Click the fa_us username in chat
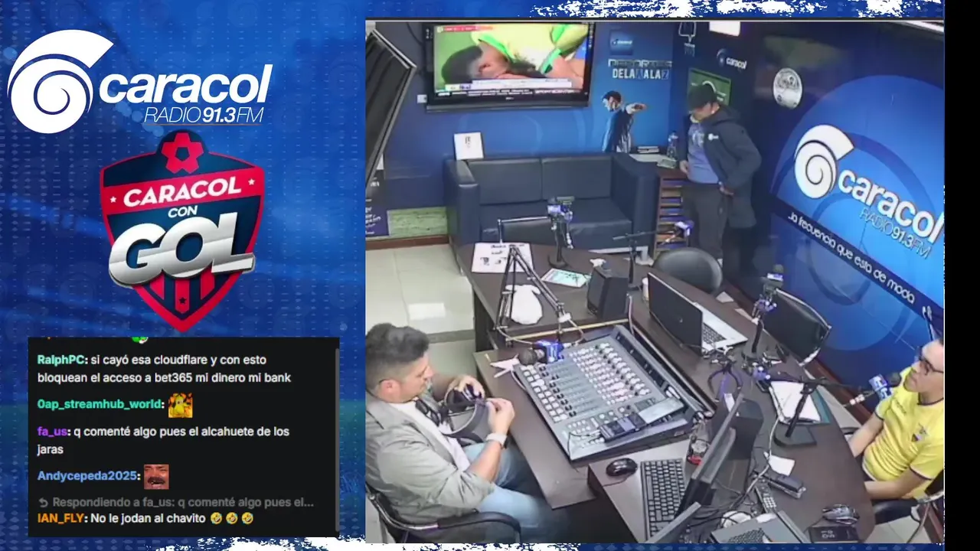The image size is (980, 551). tap(52, 432)
